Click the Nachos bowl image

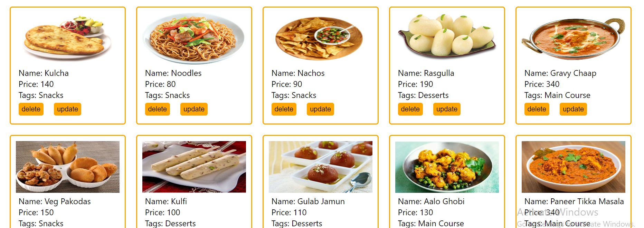(321, 39)
